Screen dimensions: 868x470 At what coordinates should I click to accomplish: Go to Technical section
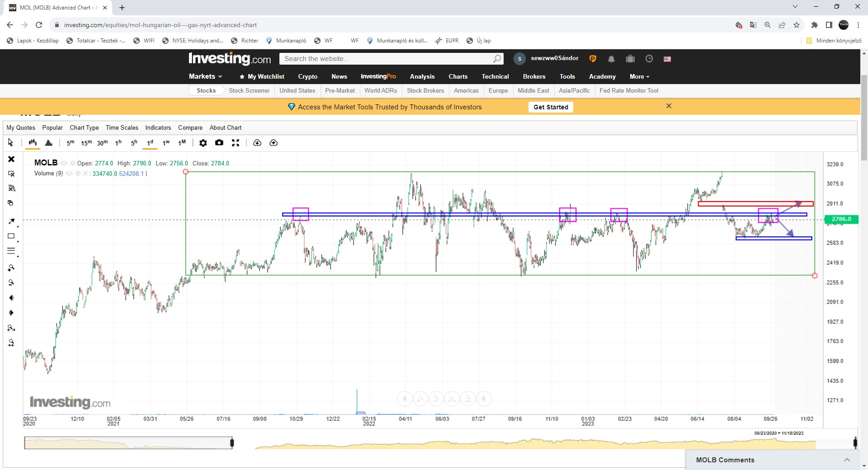(x=495, y=76)
